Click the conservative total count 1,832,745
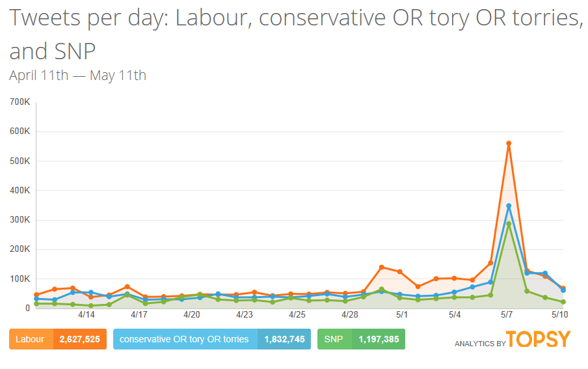Viewport: 588px width, 369px height. (284, 339)
